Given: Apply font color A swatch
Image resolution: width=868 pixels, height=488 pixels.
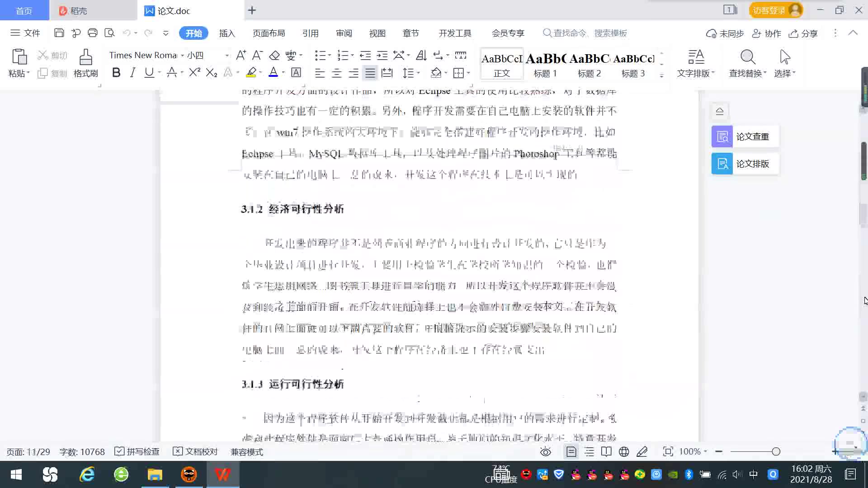Looking at the screenshot, I should [274, 72].
